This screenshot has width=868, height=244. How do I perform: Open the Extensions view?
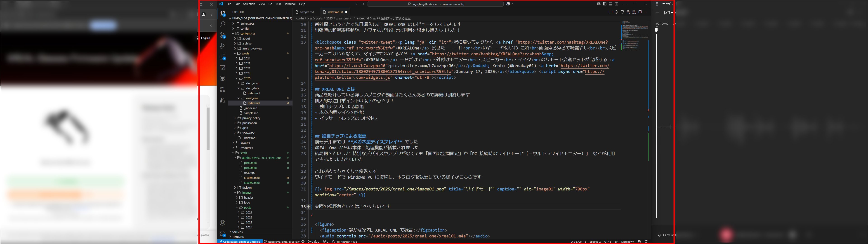222,57
